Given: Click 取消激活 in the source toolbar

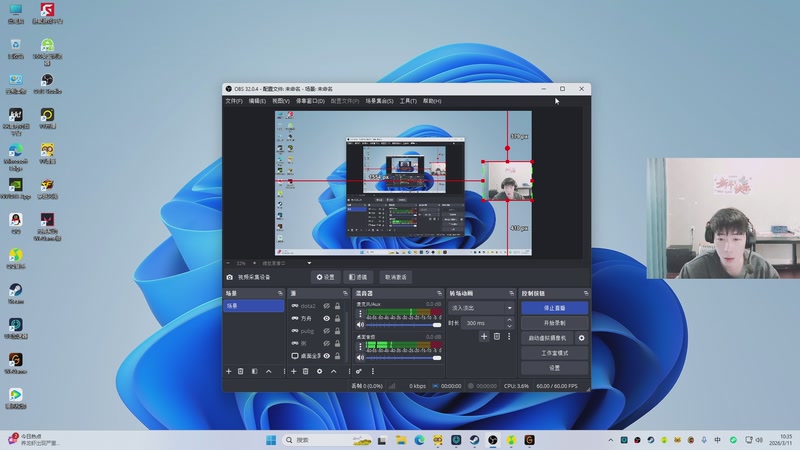Looking at the screenshot, I should point(396,277).
